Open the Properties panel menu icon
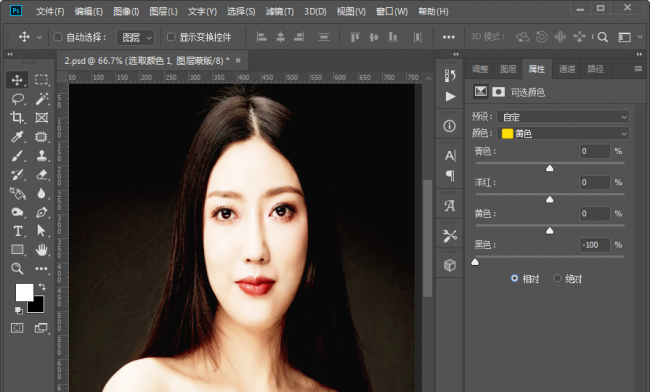Viewport: 650px width, 392px height. click(x=638, y=69)
